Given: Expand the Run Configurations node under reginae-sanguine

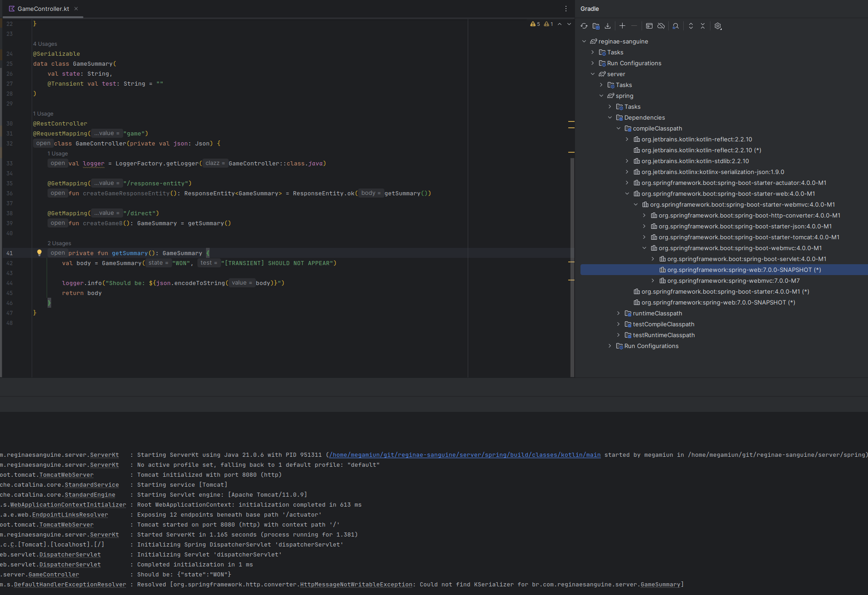Looking at the screenshot, I should (x=593, y=63).
